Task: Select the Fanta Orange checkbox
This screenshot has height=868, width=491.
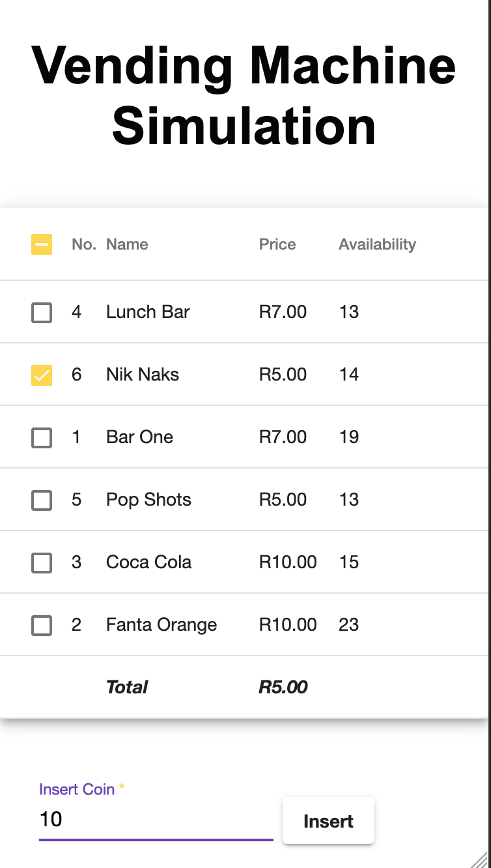Action: tap(42, 625)
